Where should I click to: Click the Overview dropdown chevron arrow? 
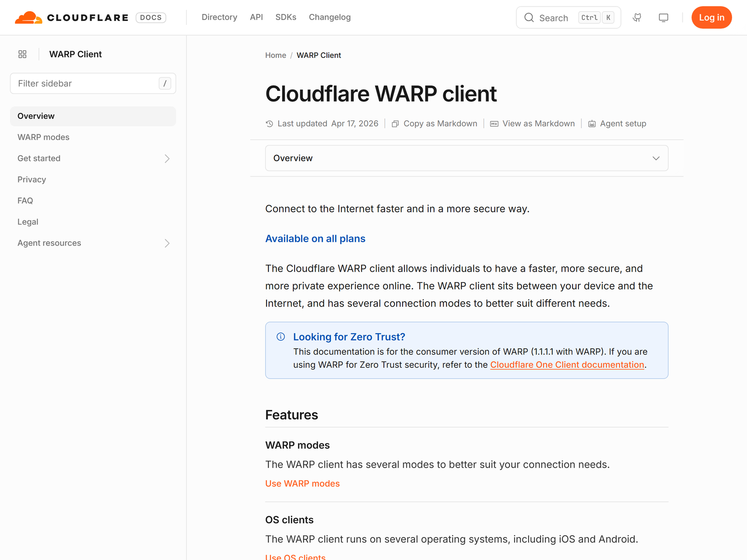[x=656, y=158]
